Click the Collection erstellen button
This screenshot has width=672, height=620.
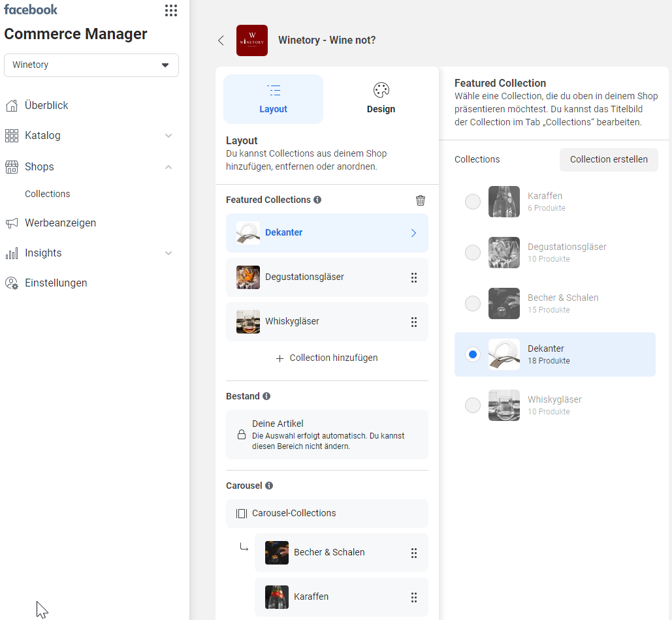[609, 160]
